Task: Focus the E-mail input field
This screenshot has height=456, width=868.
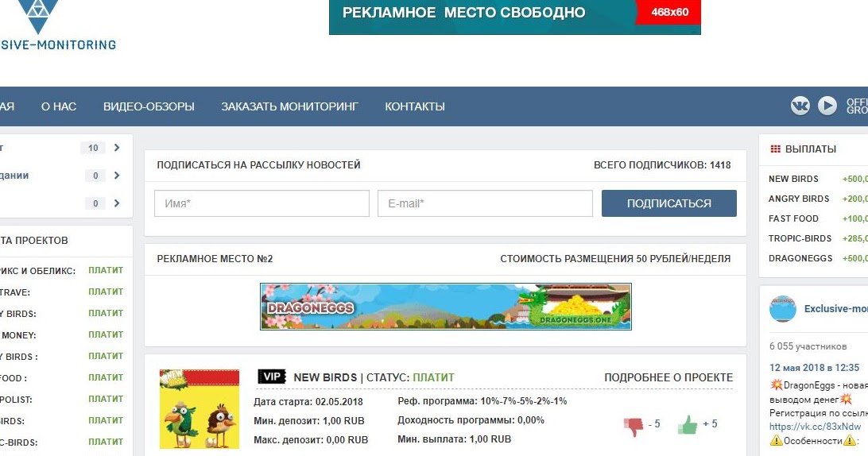Action: (x=485, y=203)
